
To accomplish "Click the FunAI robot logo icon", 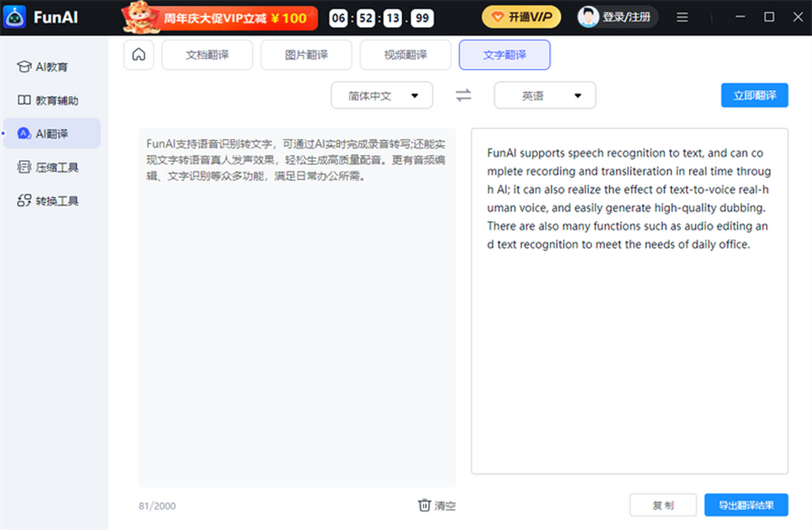I will tap(14, 16).
